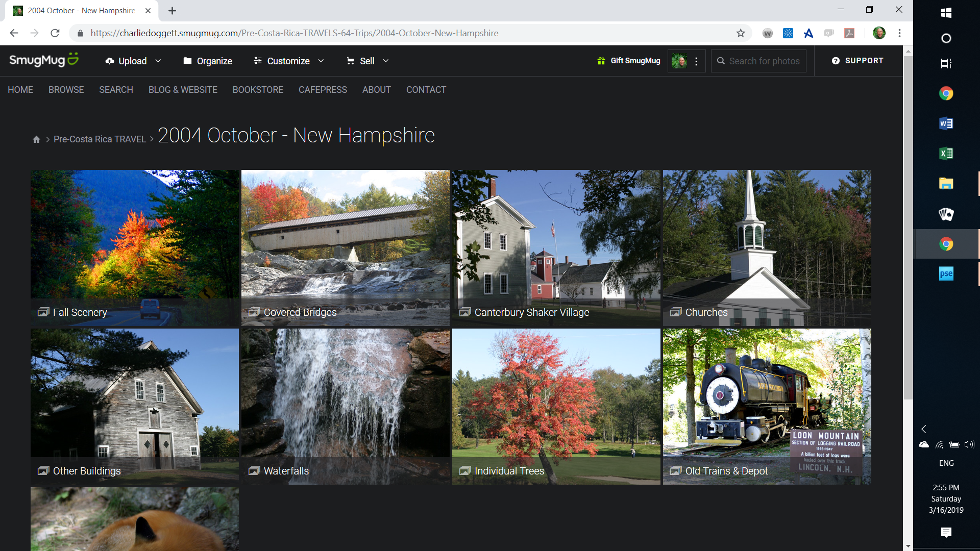Image resolution: width=980 pixels, height=551 pixels.
Task: Open the Fall Scenery gallery
Action: point(135,248)
